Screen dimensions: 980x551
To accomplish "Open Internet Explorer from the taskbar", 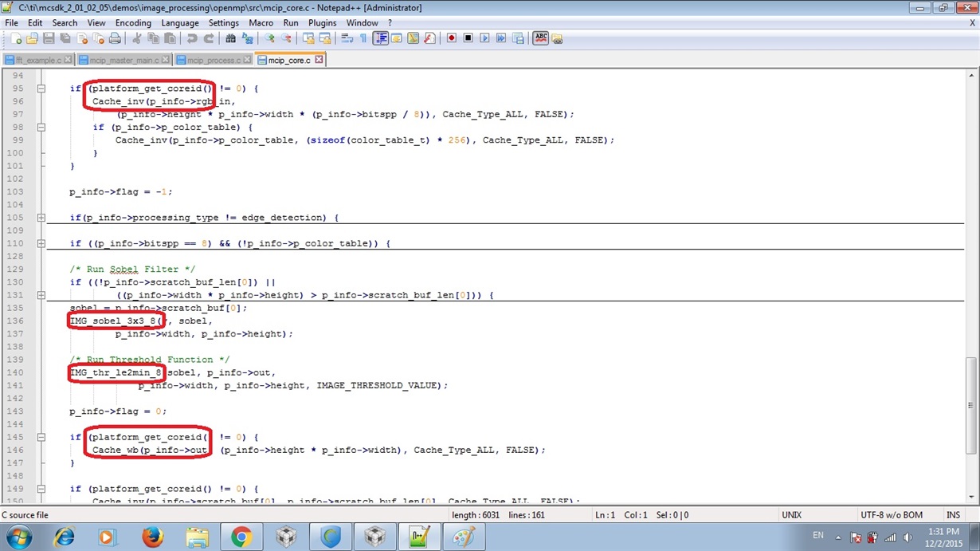I will tap(63, 537).
